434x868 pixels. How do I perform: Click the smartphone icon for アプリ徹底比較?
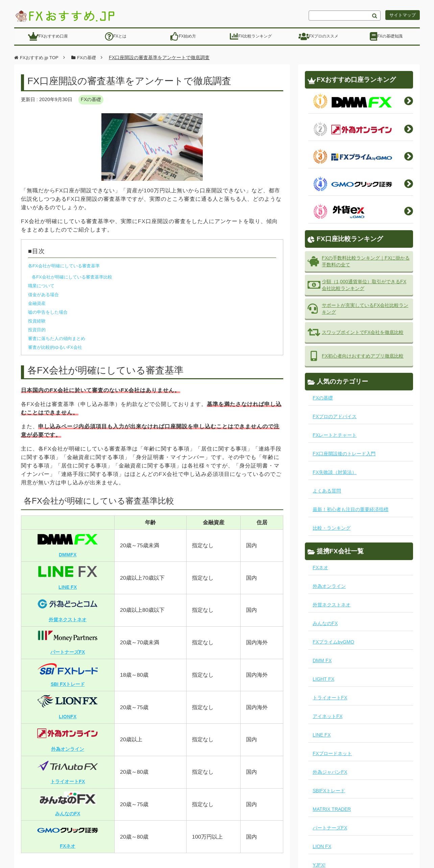[x=314, y=356]
